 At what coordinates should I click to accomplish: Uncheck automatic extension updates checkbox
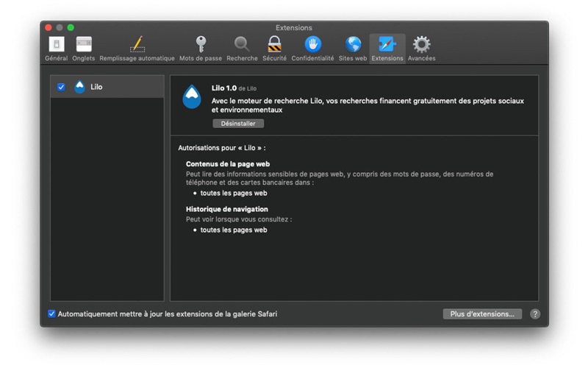[x=51, y=314]
